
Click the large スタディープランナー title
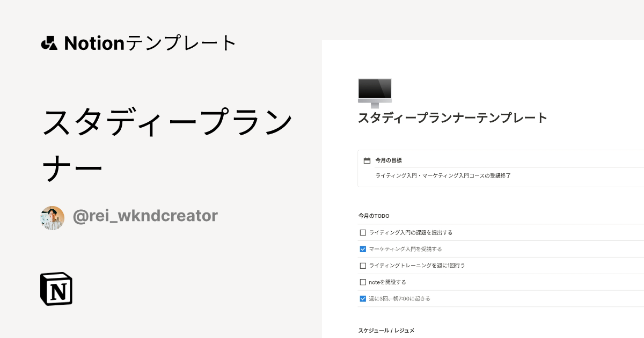click(x=166, y=145)
